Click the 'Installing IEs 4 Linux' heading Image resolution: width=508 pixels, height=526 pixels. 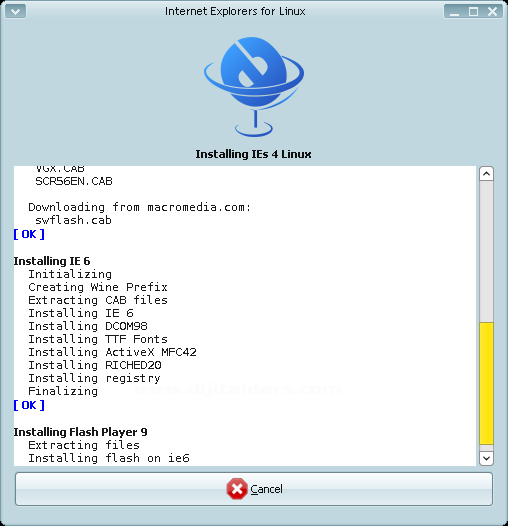point(253,154)
